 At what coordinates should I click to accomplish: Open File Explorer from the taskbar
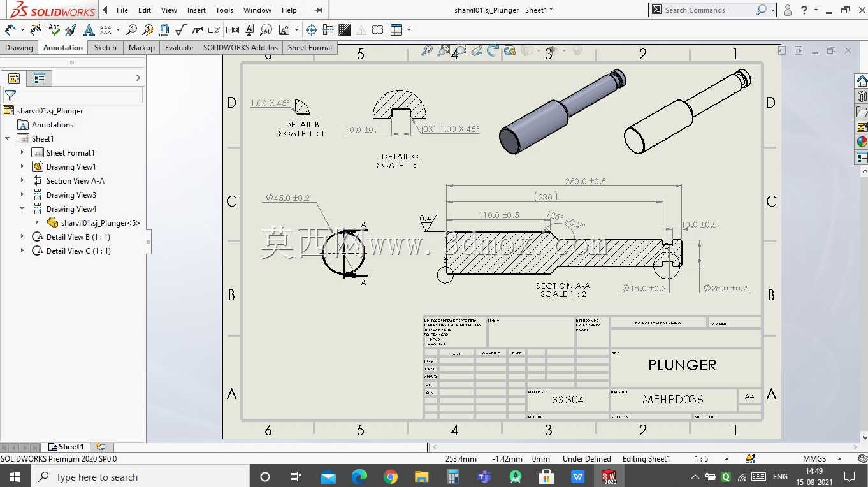point(421,476)
